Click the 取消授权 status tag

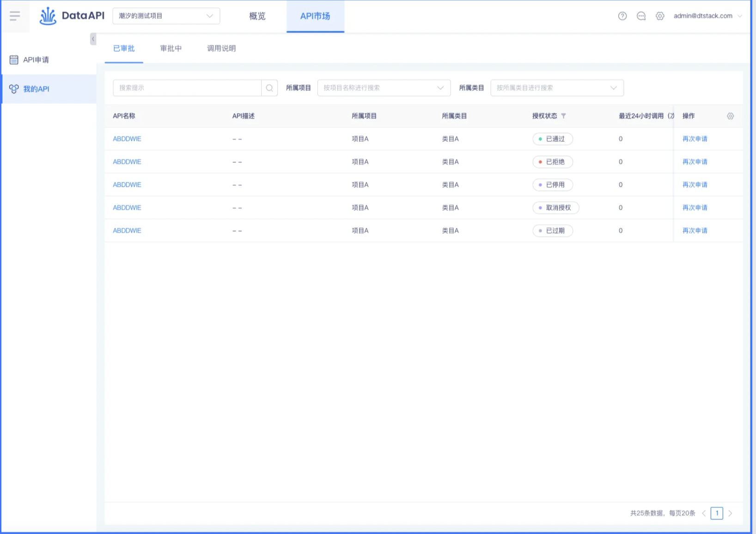coord(556,208)
